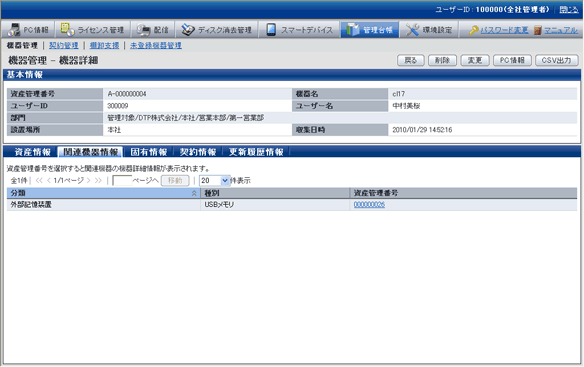Select the user ID value 300009
This screenshot has height=367, width=584.
coord(118,106)
